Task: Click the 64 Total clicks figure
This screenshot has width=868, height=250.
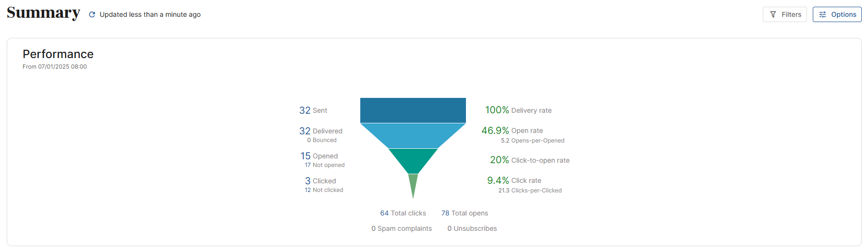Action: coord(403,213)
